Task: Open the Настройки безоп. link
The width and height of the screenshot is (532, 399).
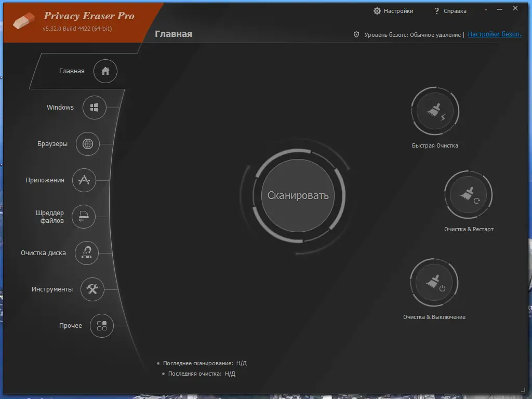Action: point(495,34)
